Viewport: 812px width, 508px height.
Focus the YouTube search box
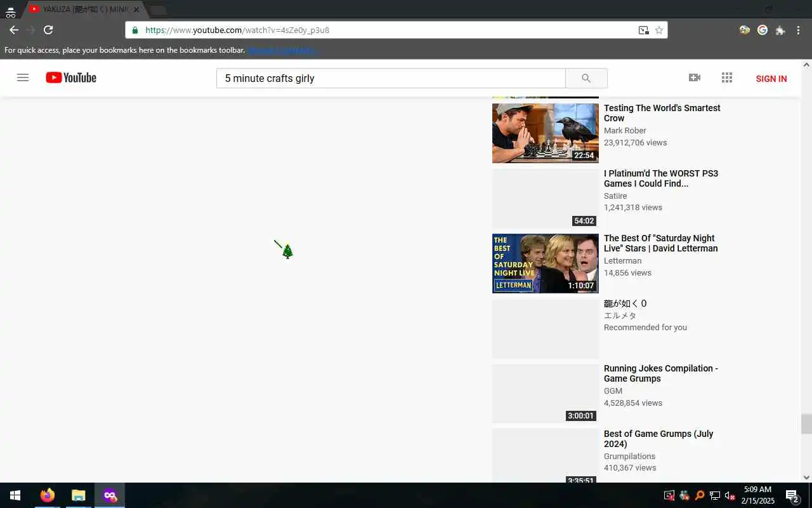tap(391, 78)
